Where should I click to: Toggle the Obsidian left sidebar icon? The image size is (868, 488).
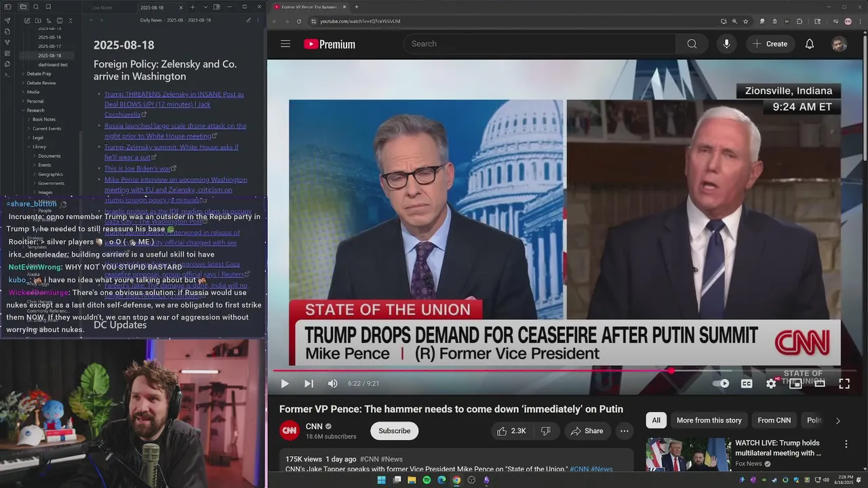tap(7, 7)
